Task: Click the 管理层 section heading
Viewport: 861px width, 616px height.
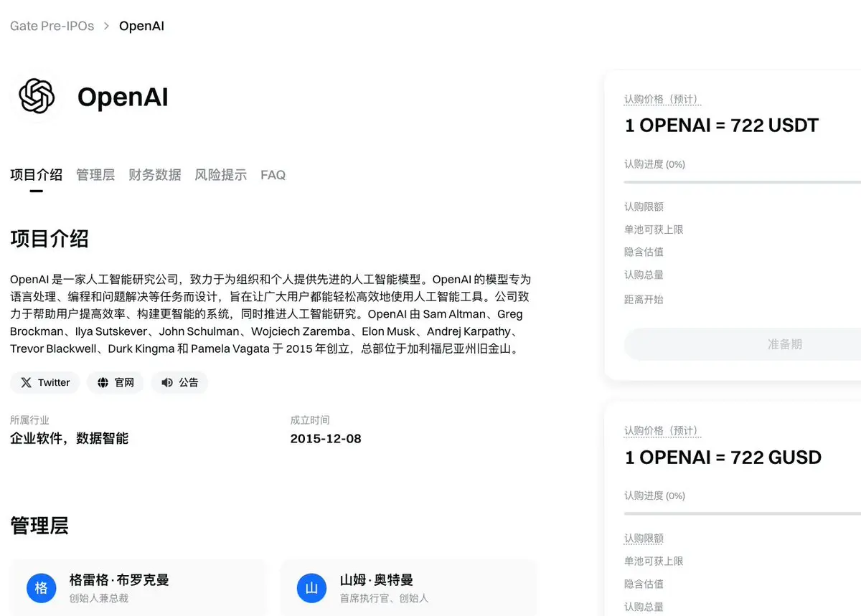Action: pos(39,526)
